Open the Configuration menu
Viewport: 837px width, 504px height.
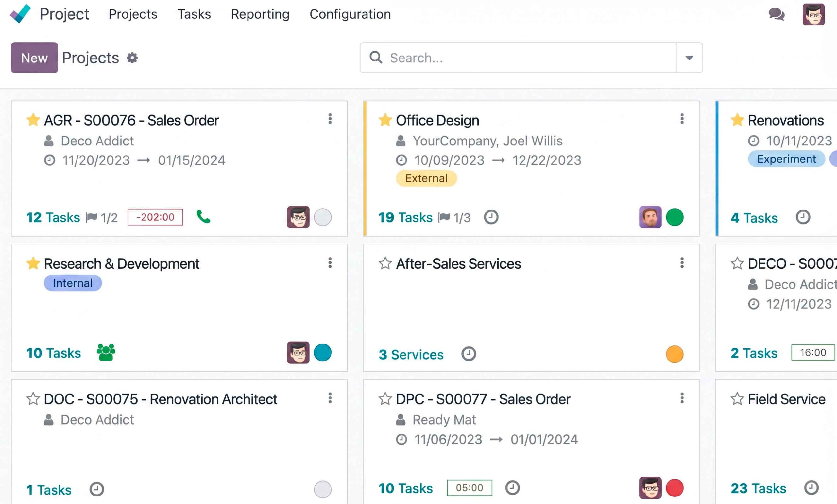coord(350,14)
